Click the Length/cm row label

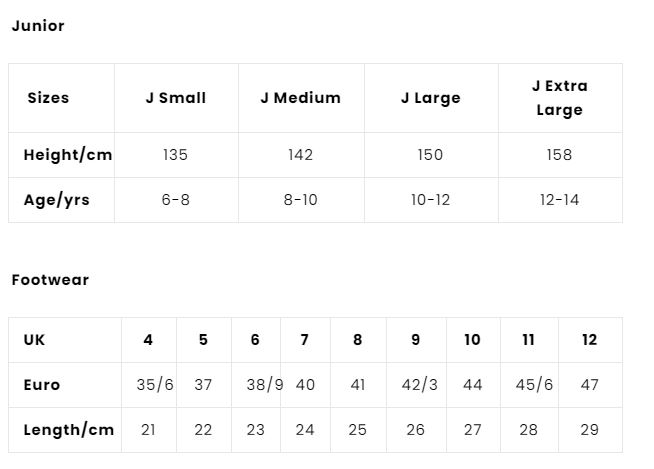coord(69,430)
